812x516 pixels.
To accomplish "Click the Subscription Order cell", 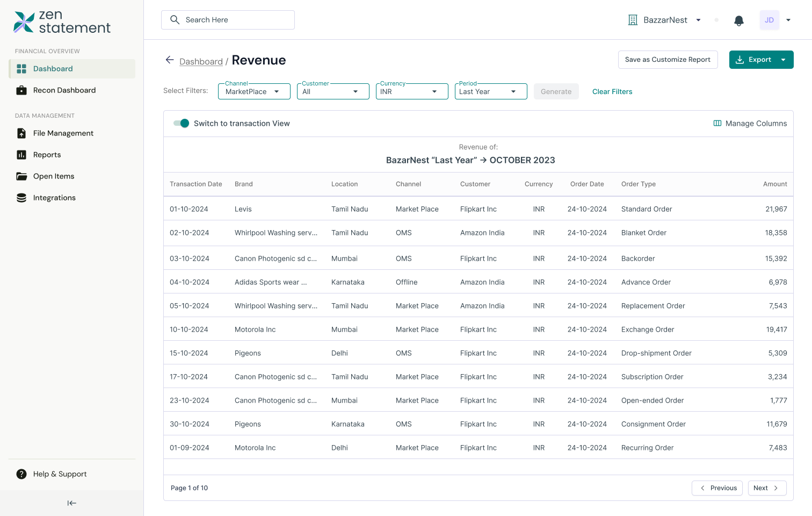I will click(x=653, y=377).
